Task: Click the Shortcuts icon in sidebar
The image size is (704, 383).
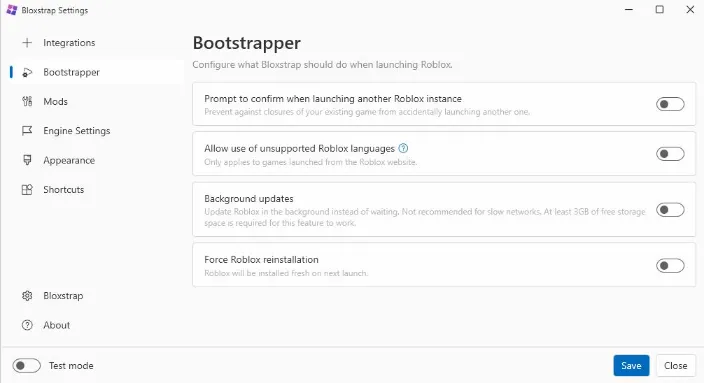Action: 27,189
